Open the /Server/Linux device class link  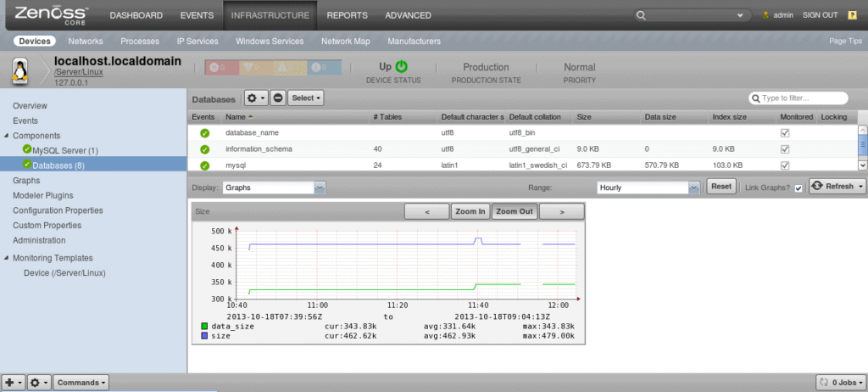[79, 72]
